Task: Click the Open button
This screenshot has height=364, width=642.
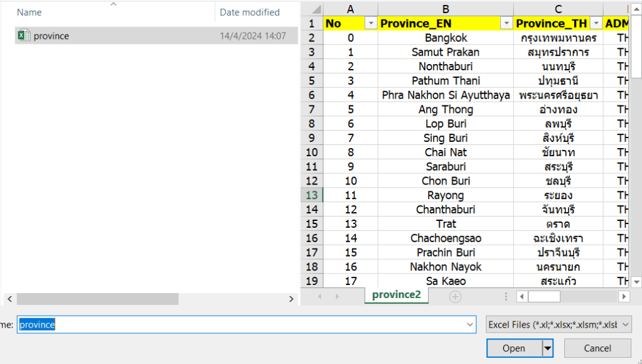Action: click(x=513, y=348)
